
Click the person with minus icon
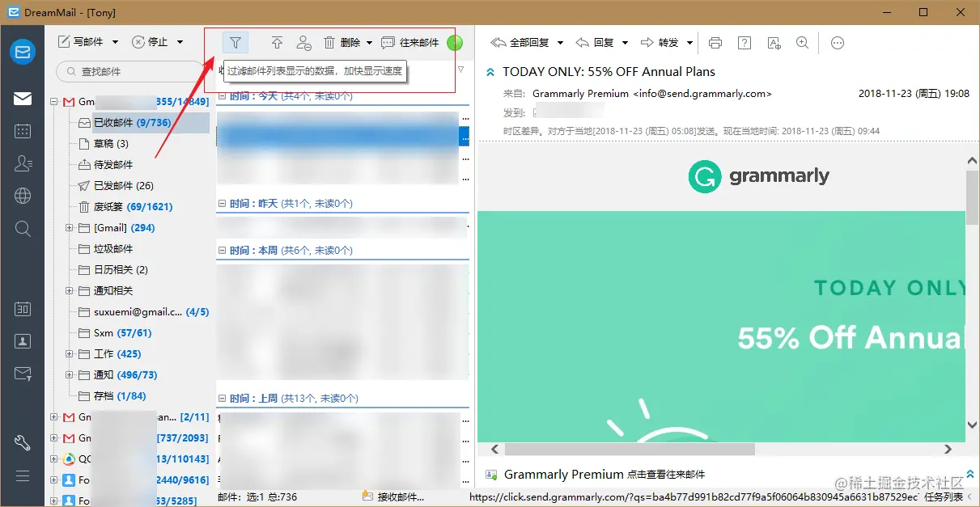point(303,42)
